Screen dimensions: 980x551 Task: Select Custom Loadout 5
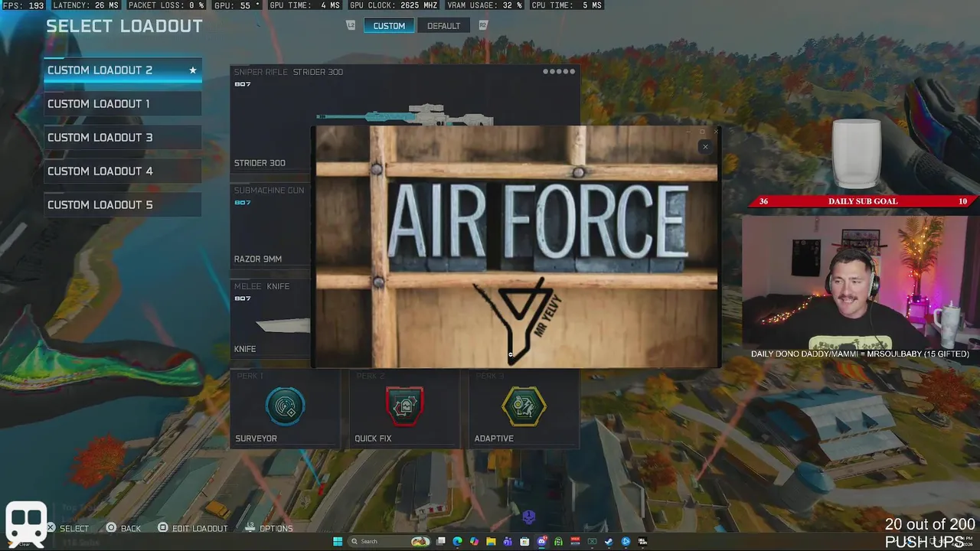coord(122,204)
